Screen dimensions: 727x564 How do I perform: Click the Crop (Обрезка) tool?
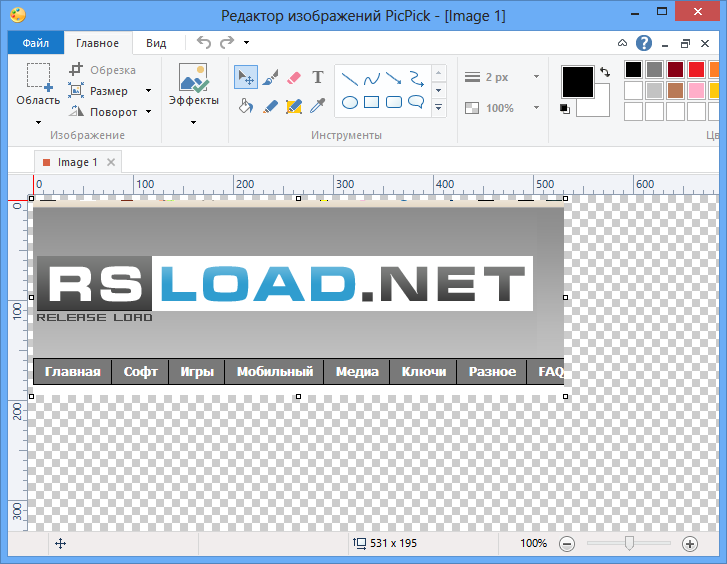102,70
